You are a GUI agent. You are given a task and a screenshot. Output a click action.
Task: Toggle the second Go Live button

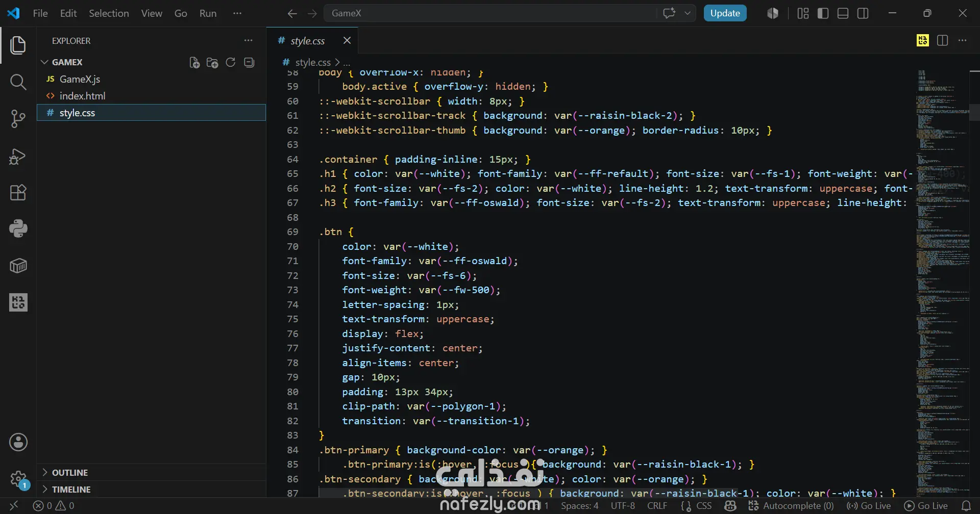tap(926, 506)
